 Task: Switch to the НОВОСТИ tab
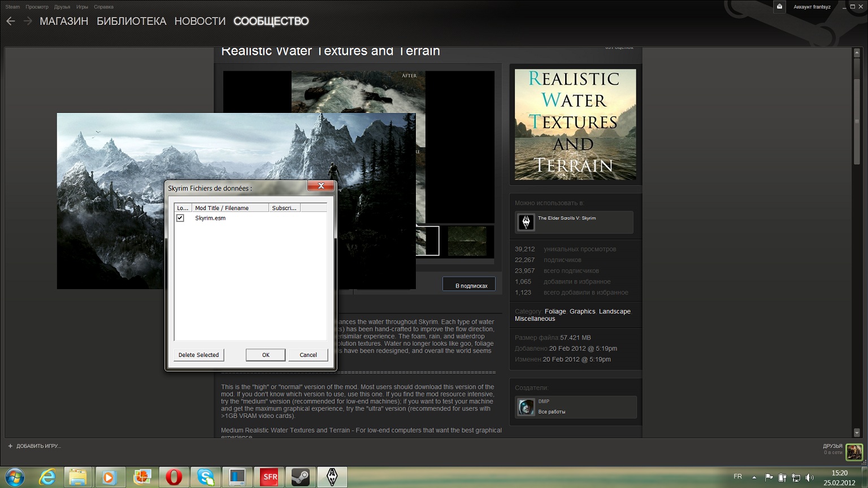click(200, 21)
